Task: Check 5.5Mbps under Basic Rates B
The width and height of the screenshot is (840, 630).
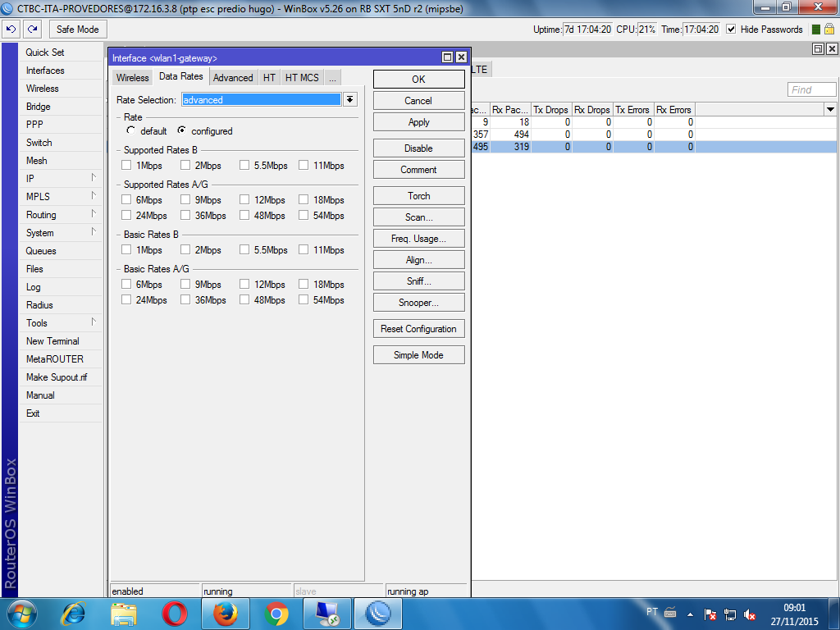Action: 244,249
